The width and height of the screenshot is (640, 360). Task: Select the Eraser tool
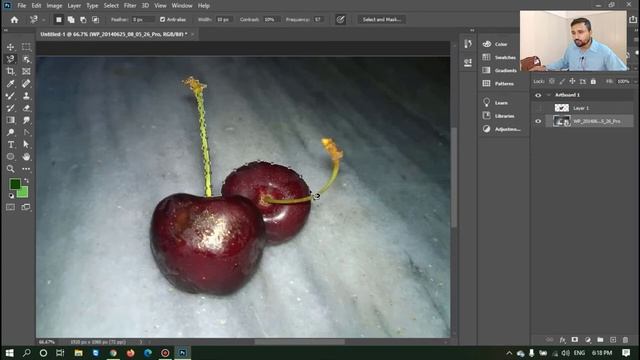26,108
